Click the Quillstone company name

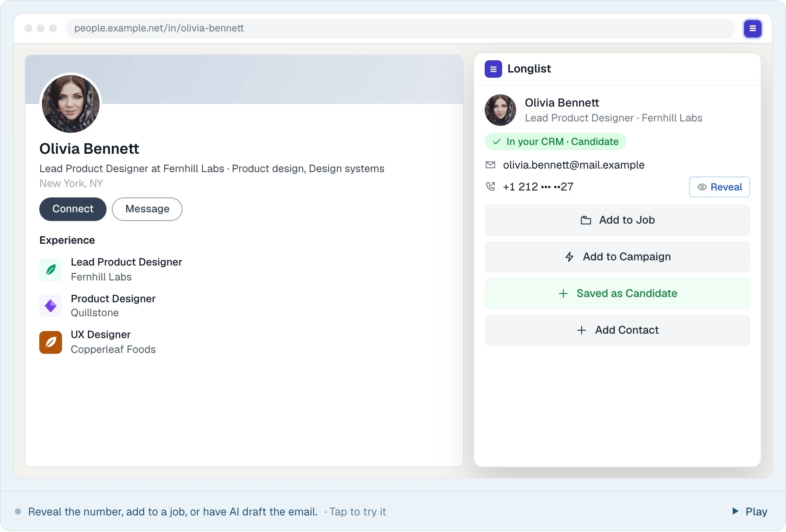click(x=95, y=313)
